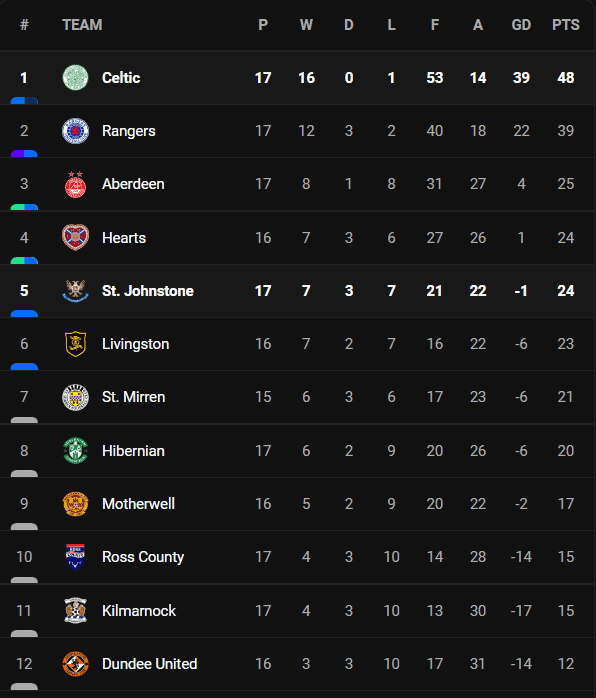This screenshot has width=596, height=698.
Task: Click the Livingston club crest
Action: click(x=75, y=344)
